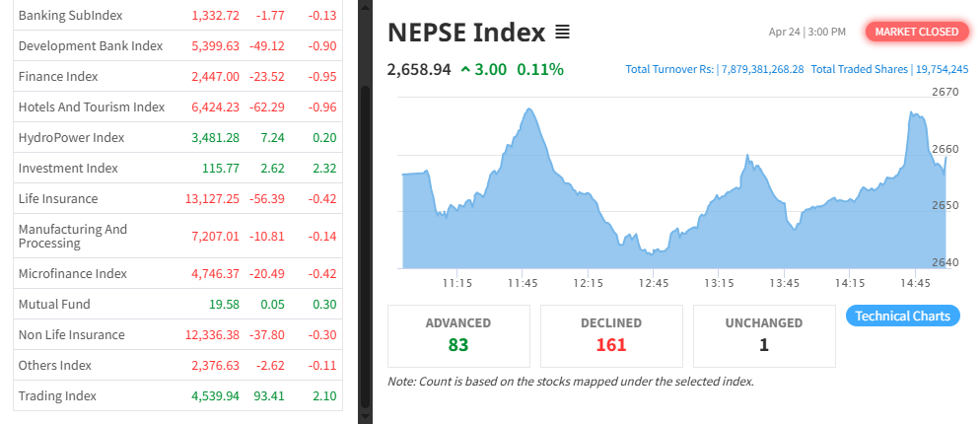
Task: Open the Technical Charts button
Action: (x=902, y=316)
